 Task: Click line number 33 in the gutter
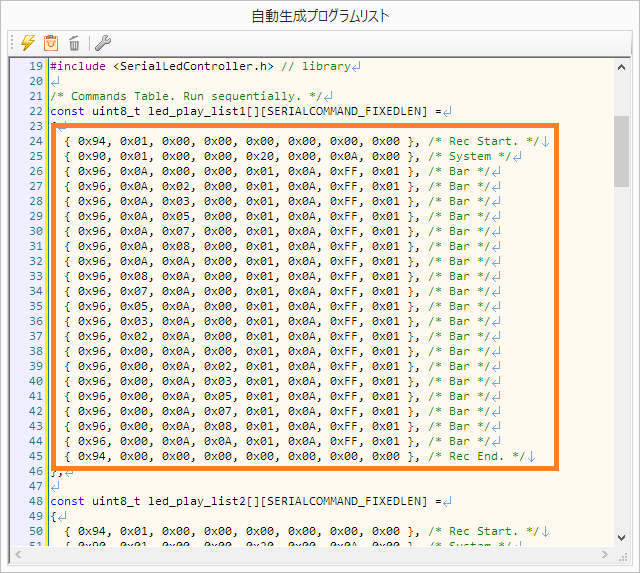[x=36, y=277]
